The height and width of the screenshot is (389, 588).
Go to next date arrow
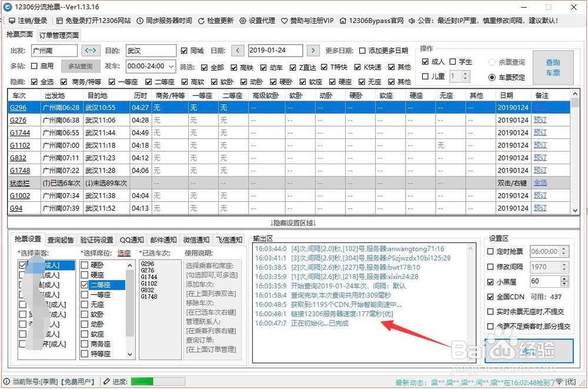[313, 50]
